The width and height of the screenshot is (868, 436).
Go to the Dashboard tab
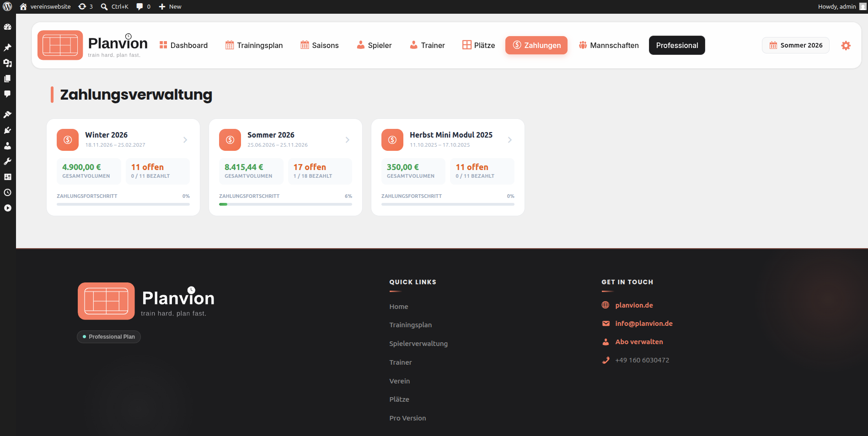click(183, 45)
